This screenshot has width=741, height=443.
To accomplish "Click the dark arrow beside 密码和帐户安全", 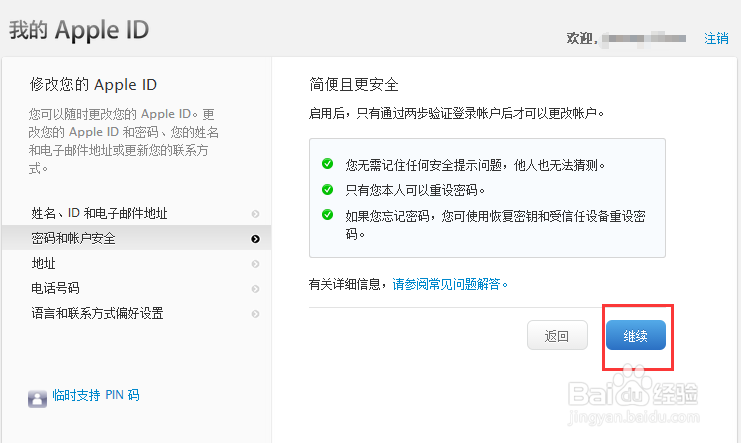I will coord(255,239).
